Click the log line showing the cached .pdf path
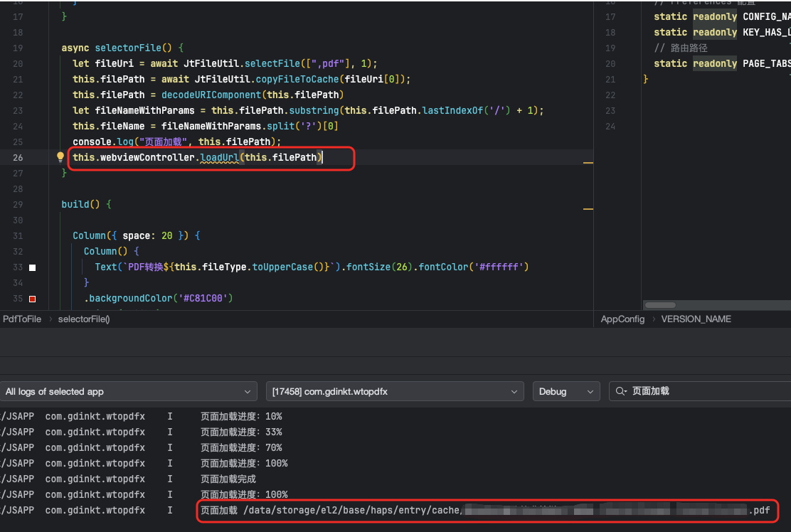 [485, 510]
